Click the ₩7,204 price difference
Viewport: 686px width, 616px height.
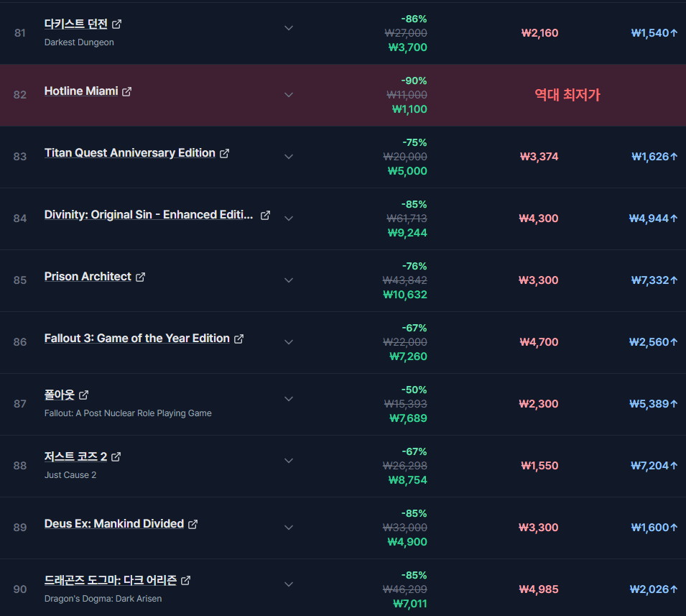coord(654,465)
